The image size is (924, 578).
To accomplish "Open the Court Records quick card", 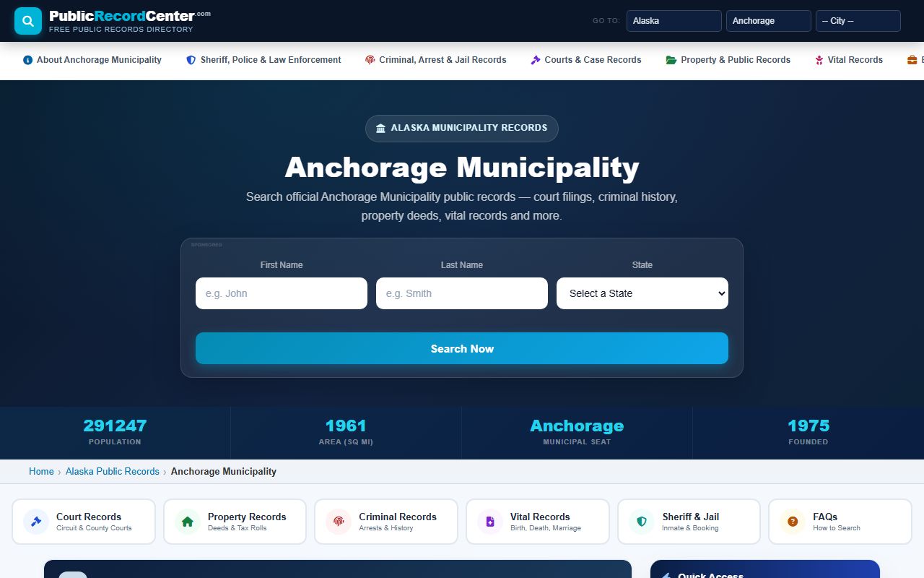I will (x=84, y=522).
